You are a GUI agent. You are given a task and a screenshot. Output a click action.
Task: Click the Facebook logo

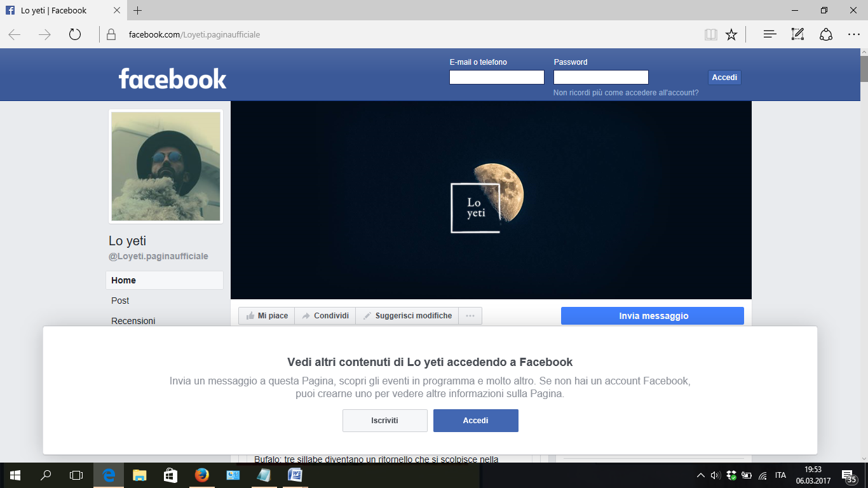tap(172, 79)
